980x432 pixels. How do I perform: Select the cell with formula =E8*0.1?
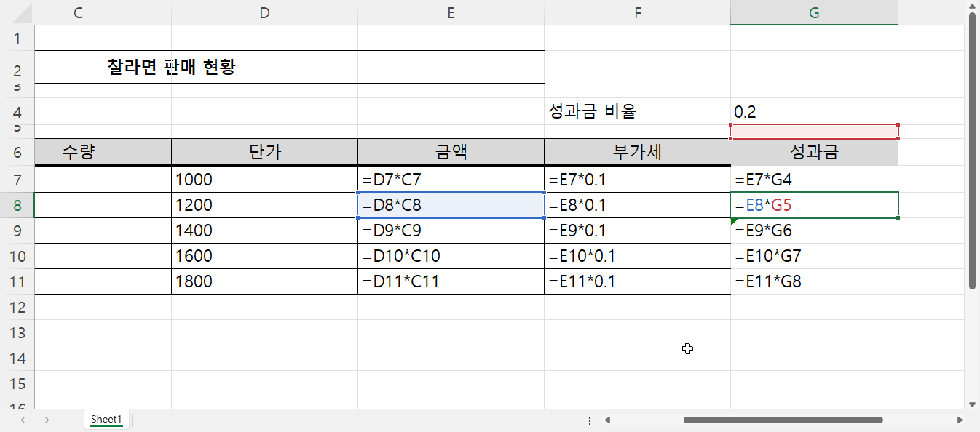637,205
